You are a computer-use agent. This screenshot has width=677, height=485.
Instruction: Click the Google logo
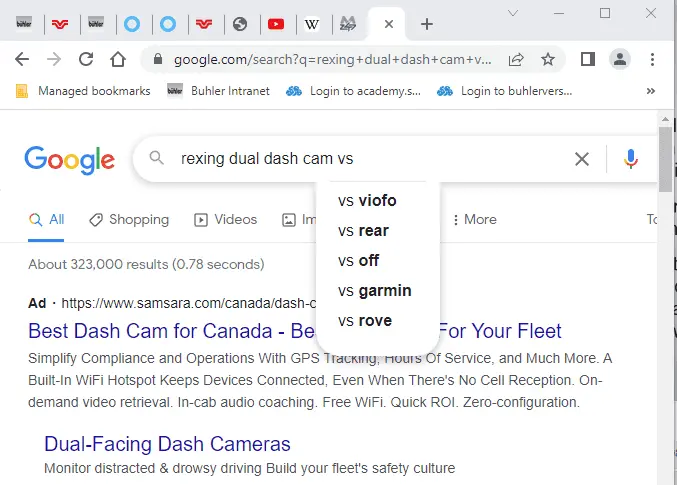[x=70, y=160]
